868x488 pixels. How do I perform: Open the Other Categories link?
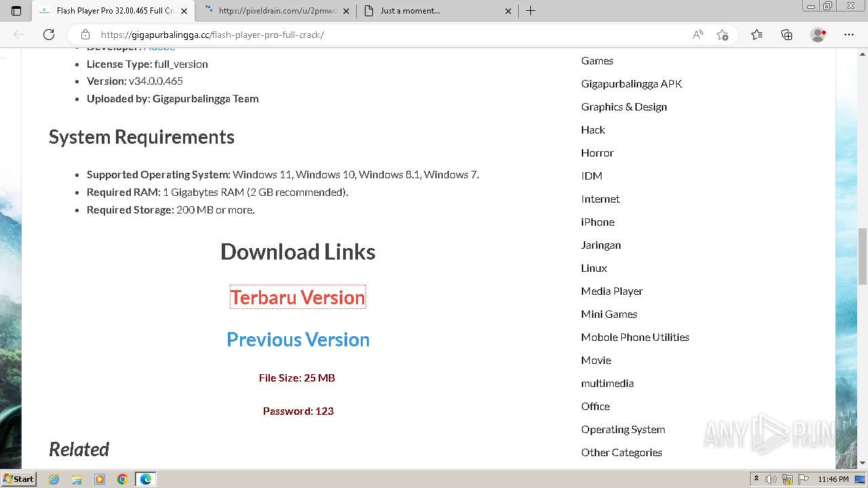click(x=621, y=452)
